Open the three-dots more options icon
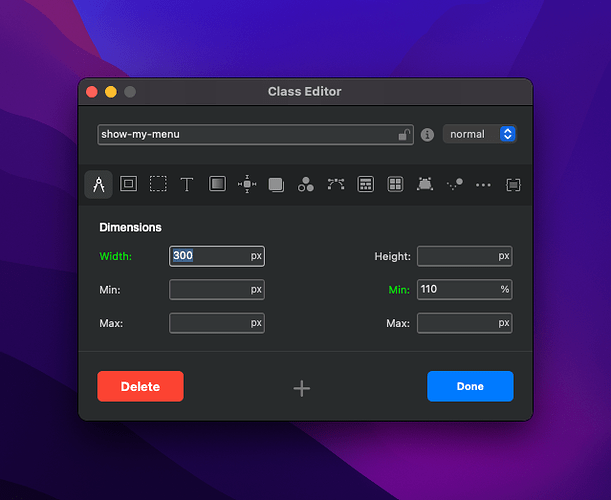 tap(484, 184)
